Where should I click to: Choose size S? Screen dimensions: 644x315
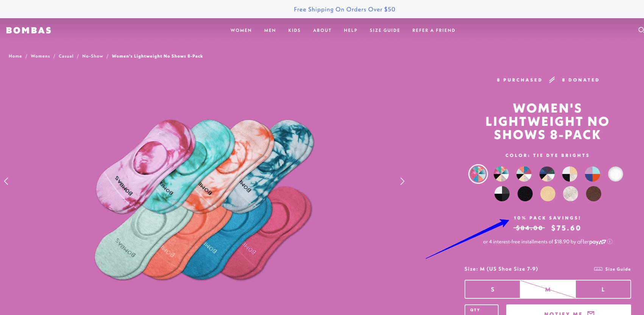click(x=493, y=289)
